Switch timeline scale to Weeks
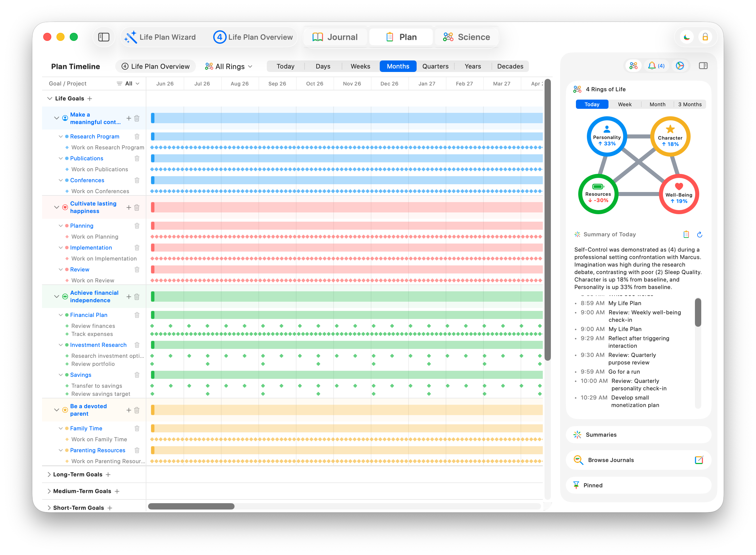 [x=360, y=66]
